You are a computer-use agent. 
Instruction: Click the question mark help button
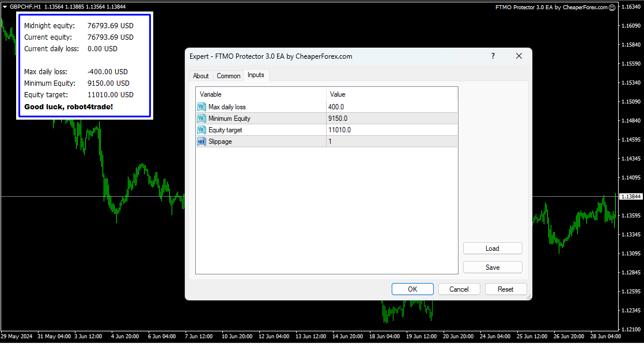[493, 56]
